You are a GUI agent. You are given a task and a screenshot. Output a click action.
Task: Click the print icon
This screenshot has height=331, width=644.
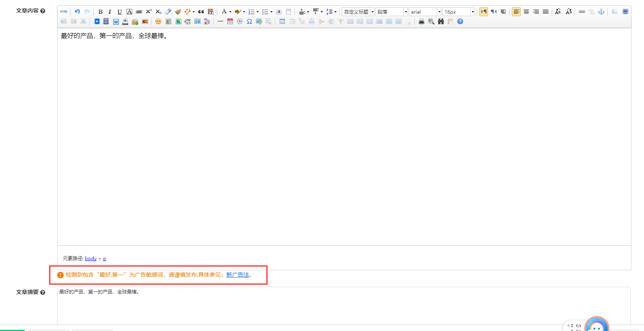coord(422,21)
